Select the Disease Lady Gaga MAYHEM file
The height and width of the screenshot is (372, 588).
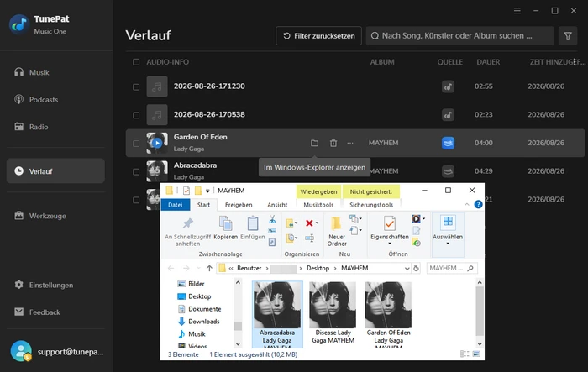333,314
